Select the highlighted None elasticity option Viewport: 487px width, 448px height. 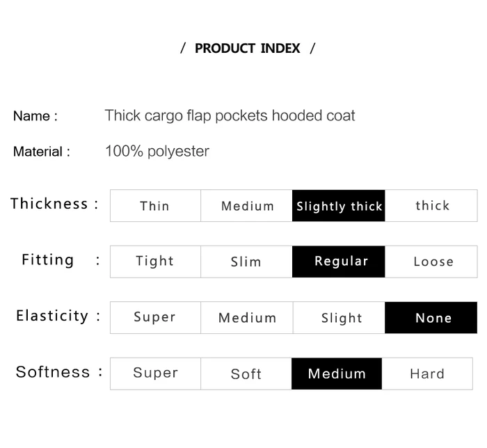(431, 318)
